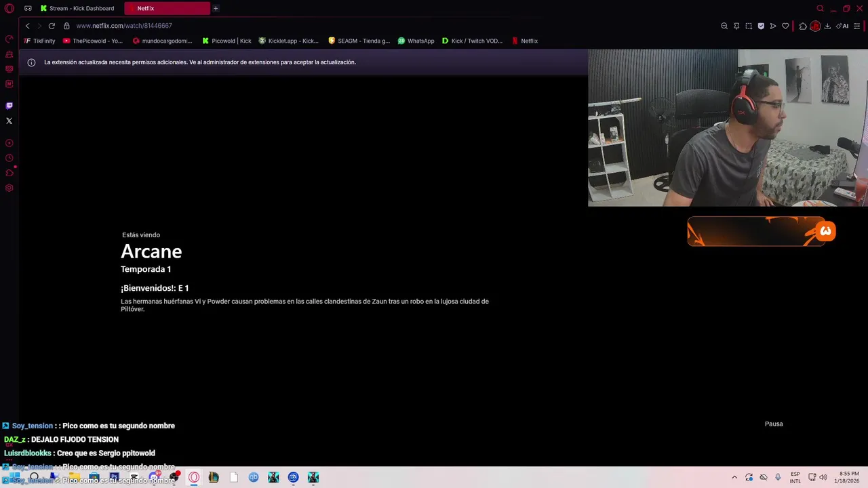
Task: Select the Netflix browser tab
Action: point(167,8)
